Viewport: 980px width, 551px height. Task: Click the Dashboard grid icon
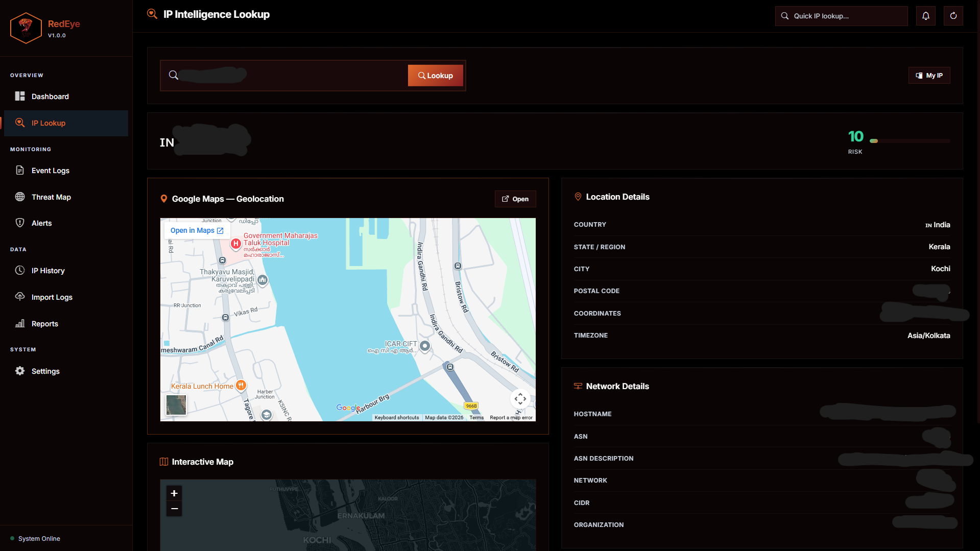[20, 96]
